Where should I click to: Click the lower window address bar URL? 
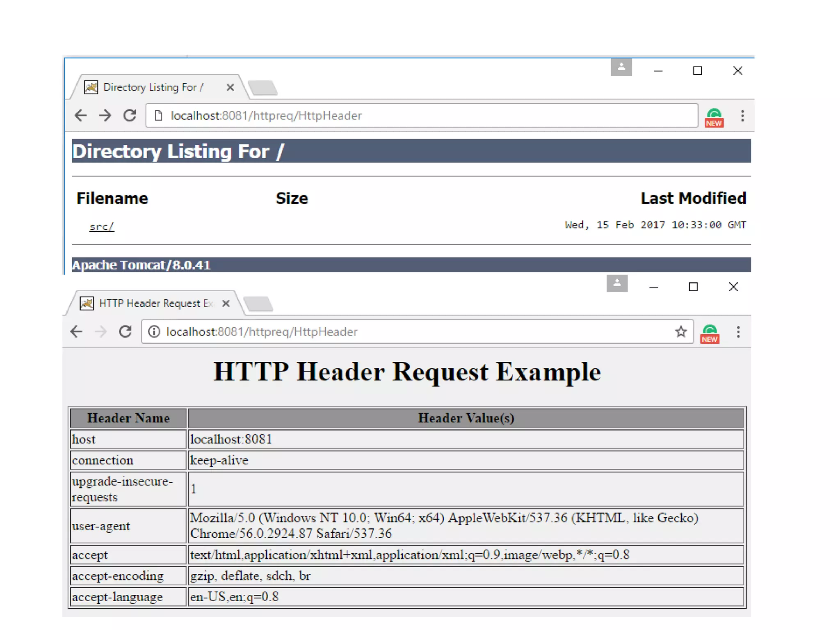click(x=262, y=331)
